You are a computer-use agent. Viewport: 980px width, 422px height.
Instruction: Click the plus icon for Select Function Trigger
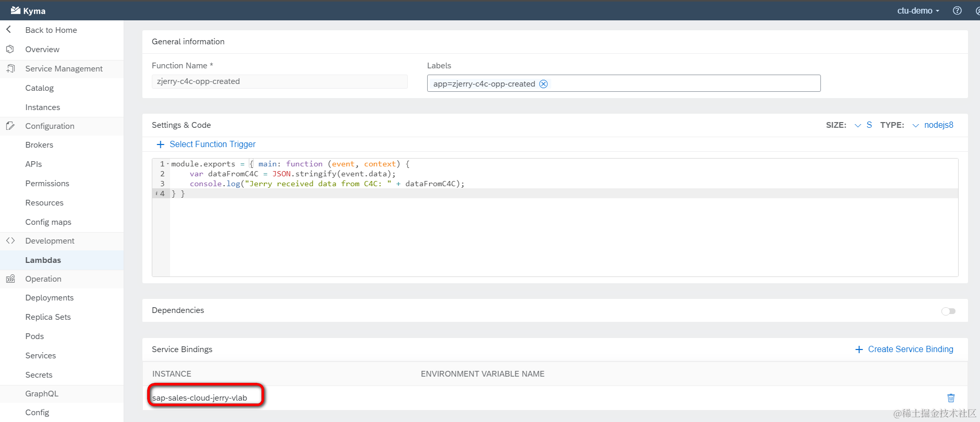tap(161, 144)
